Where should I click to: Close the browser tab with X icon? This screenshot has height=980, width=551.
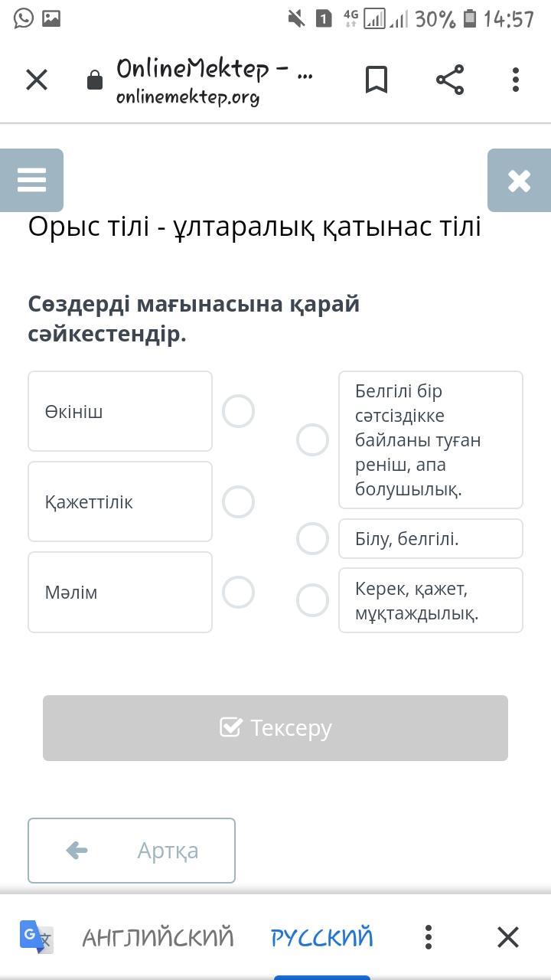tap(37, 80)
